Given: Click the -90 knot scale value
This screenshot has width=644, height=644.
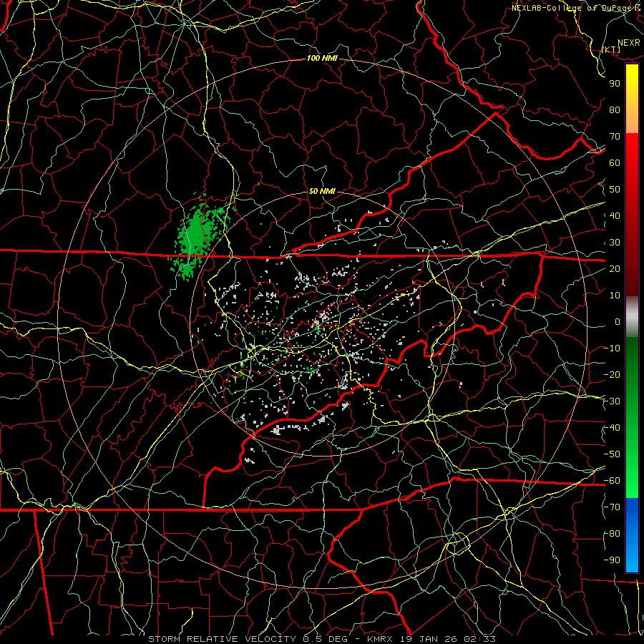Looking at the screenshot, I should 612,560.
